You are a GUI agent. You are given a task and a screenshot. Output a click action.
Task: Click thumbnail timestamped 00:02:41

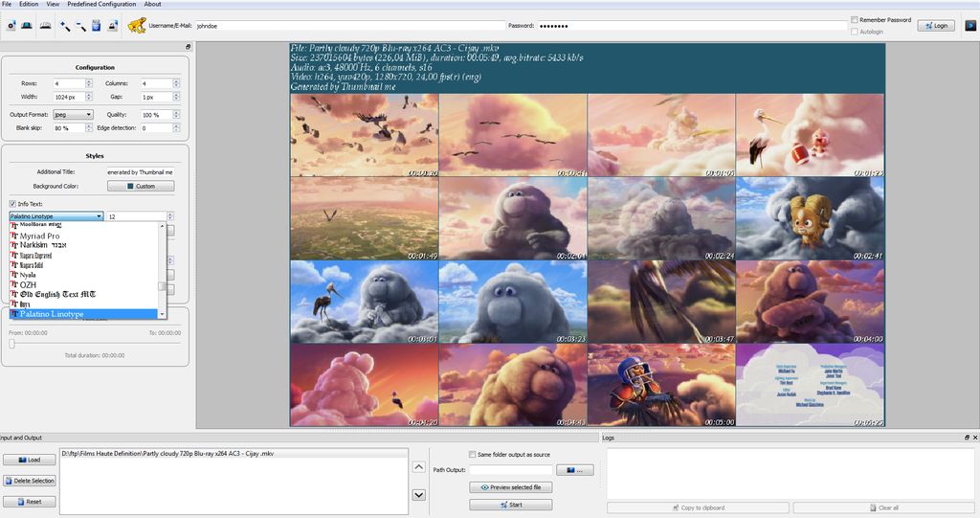[810, 218]
